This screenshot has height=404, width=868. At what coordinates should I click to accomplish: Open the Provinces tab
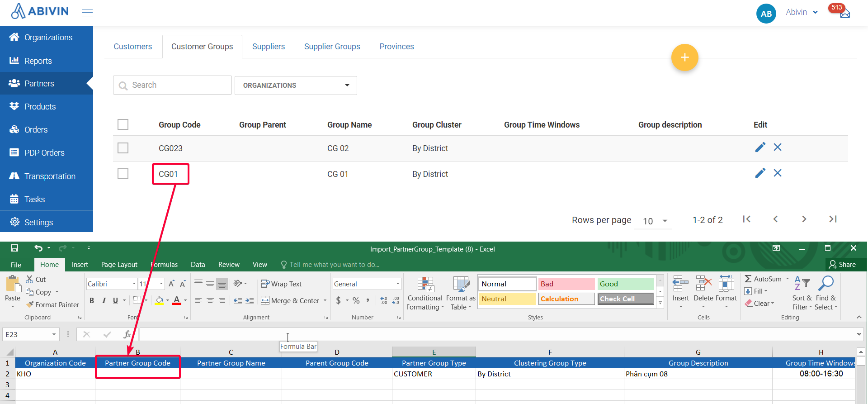pyautogui.click(x=396, y=47)
